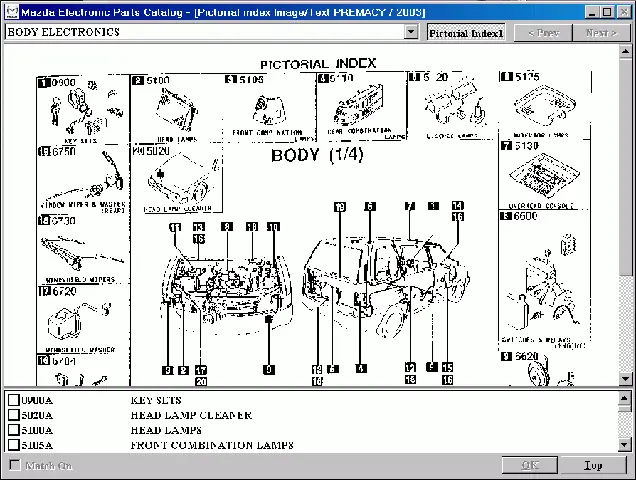This screenshot has width=636, height=480.
Task: Click callout 8 above the engine bay
Action: [x=227, y=226]
